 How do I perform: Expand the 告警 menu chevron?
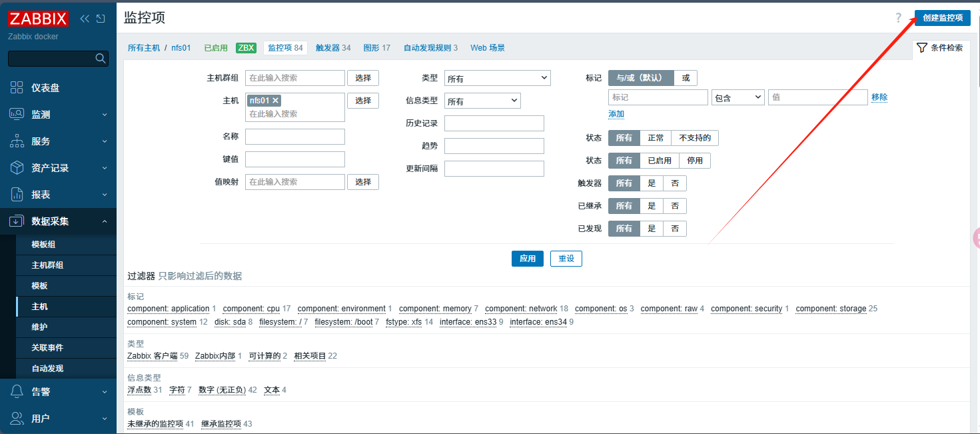tap(105, 392)
